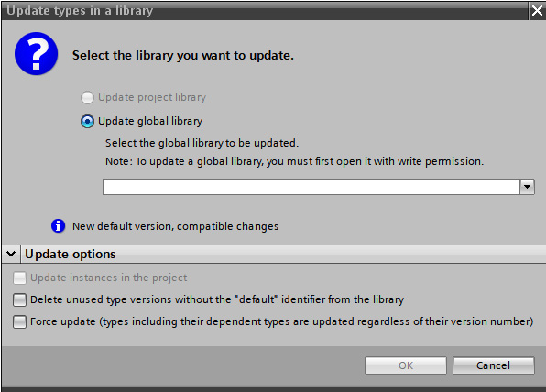Click the "Update global library" label text
Screen dimensions: 546x392
pyautogui.click(x=150, y=121)
